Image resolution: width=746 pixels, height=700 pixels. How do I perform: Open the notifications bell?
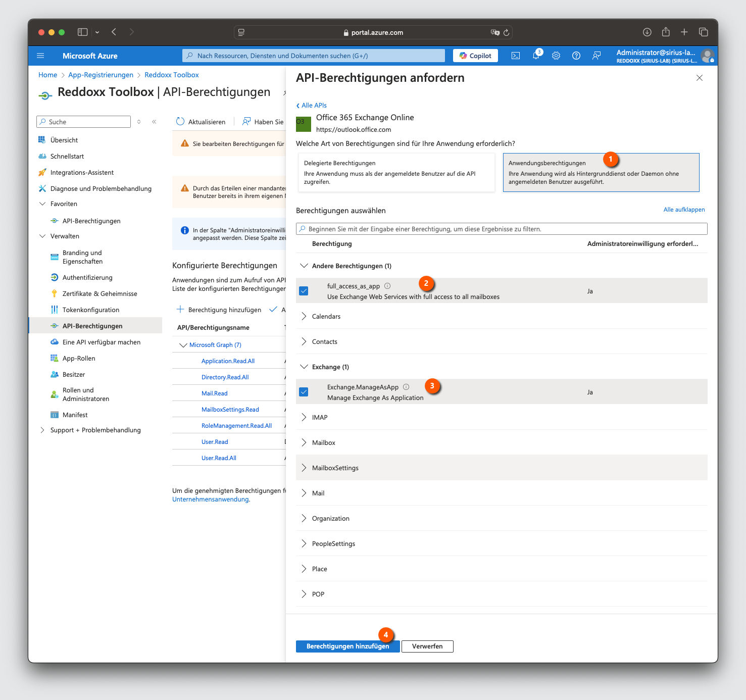coord(536,56)
